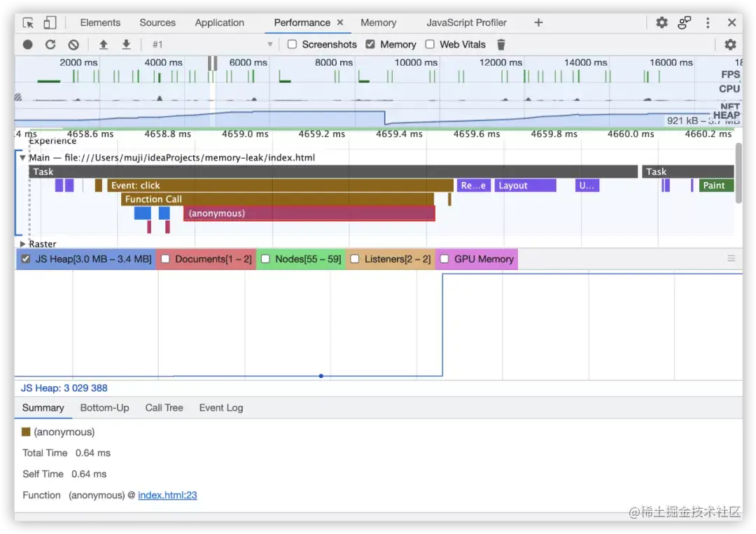The width and height of the screenshot is (756, 534).
Task: Load profile with the upload arrow icon
Action: tap(103, 45)
